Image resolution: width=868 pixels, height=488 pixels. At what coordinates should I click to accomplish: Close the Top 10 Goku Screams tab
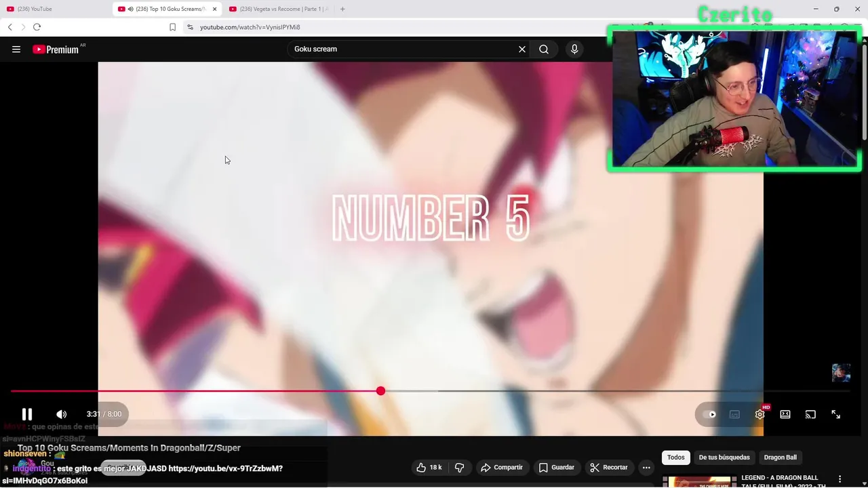tap(214, 9)
